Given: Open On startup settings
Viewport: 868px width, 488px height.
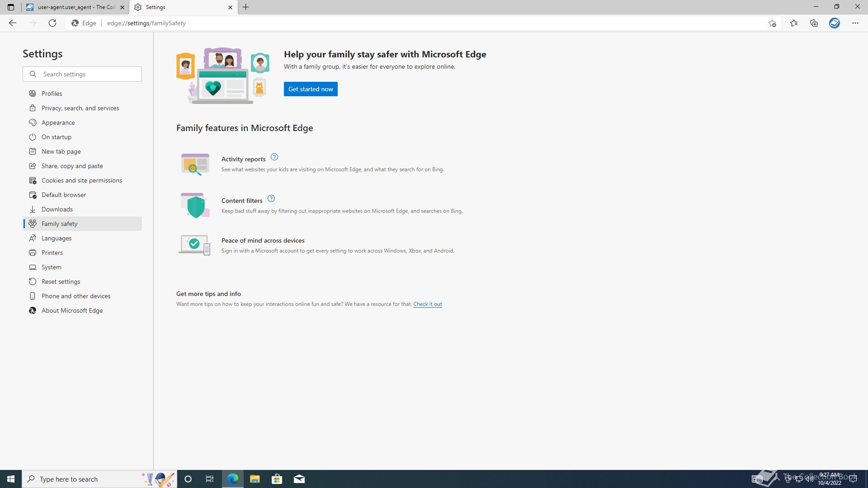Looking at the screenshot, I should point(82,137).
